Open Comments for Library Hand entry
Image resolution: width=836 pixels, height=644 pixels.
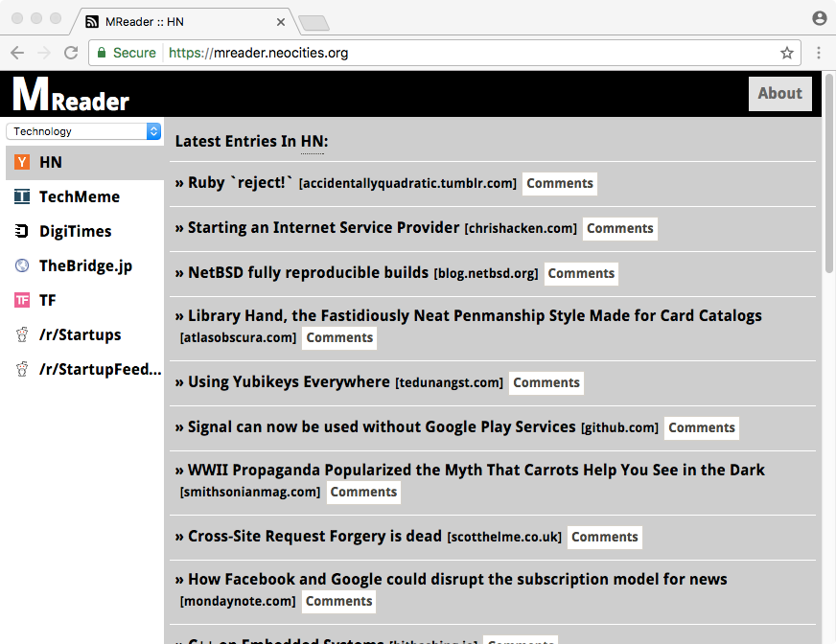tap(339, 338)
